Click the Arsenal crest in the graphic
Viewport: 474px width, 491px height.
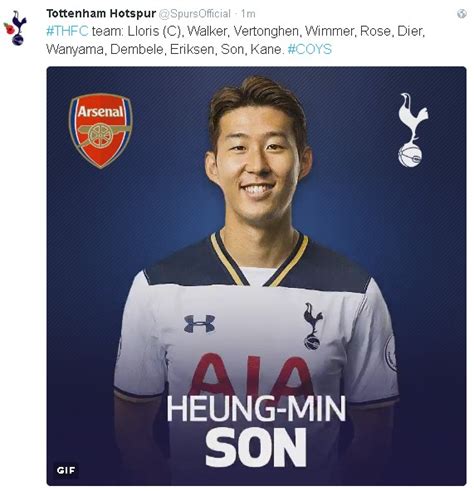pos(100,130)
